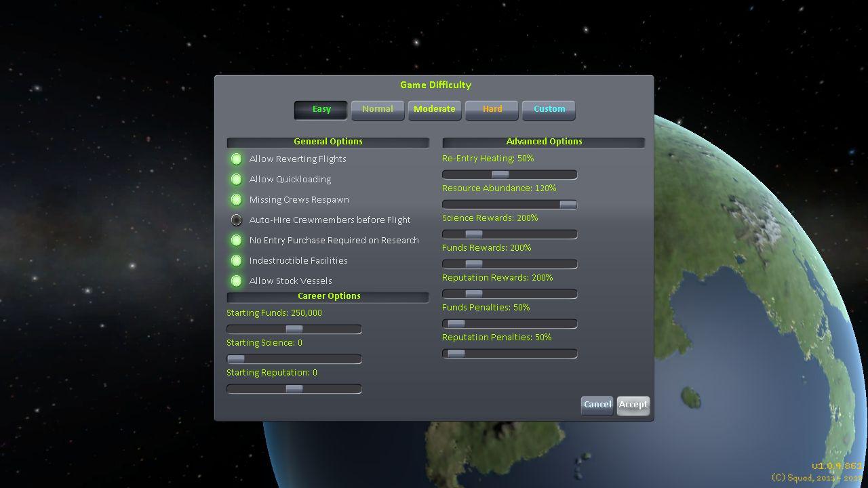The image size is (868, 488).
Task: Click the 'Resource Abundance: 120%' label
Action: pyautogui.click(x=499, y=188)
